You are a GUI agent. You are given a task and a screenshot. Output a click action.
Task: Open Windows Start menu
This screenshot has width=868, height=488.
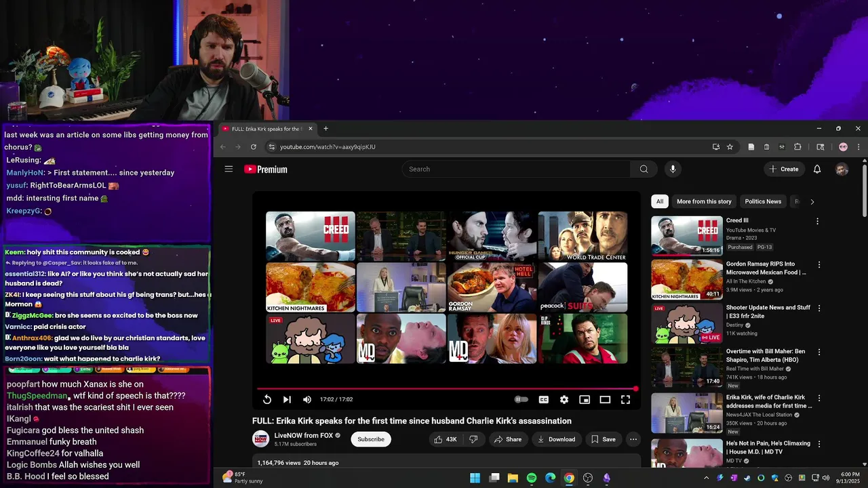tap(475, 478)
